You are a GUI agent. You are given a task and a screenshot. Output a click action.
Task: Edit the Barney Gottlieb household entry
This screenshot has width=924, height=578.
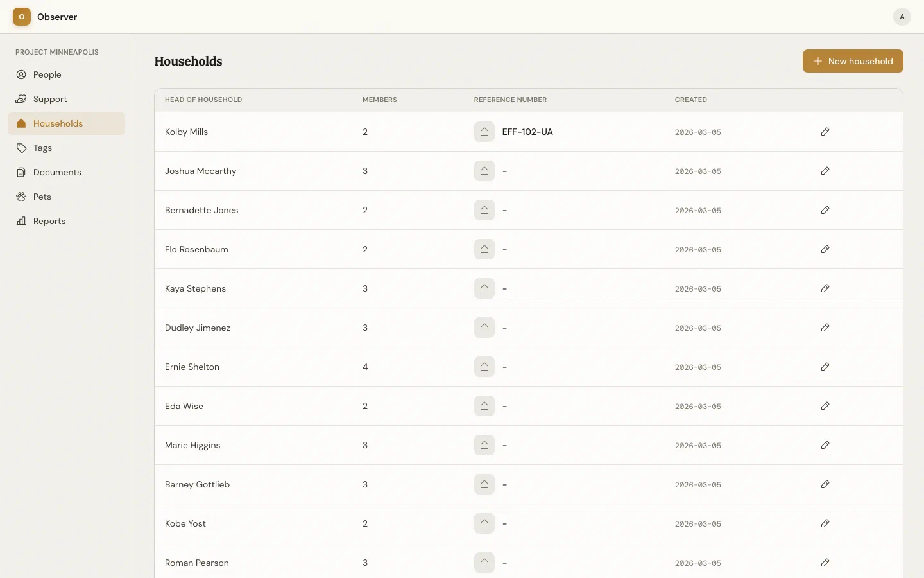(x=825, y=484)
